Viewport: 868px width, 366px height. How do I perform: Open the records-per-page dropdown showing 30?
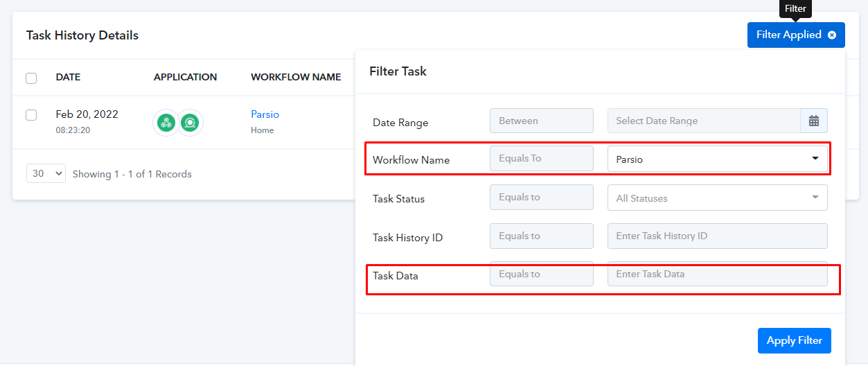tap(46, 173)
